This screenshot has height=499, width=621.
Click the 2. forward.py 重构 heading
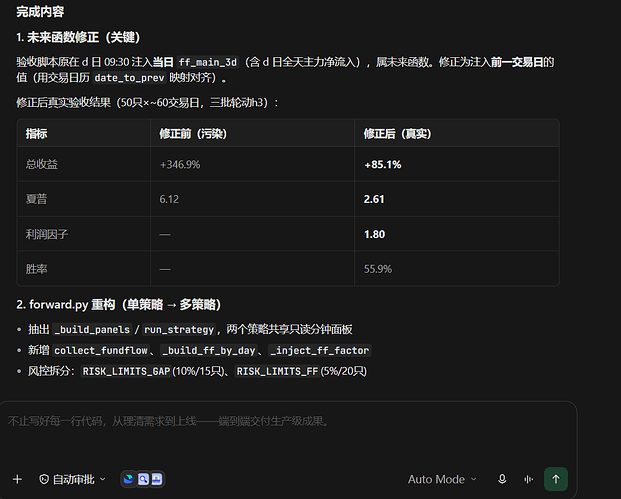point(118,305)
